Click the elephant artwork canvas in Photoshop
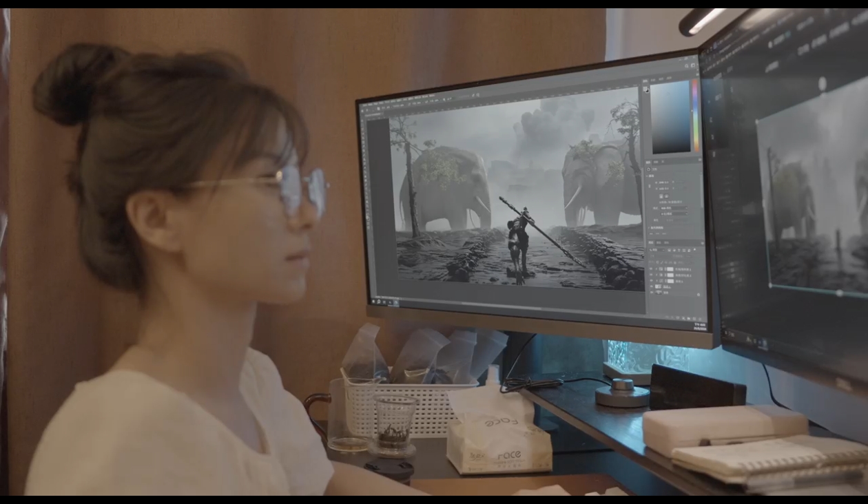868x504 pixels. (x=517, y=189)
